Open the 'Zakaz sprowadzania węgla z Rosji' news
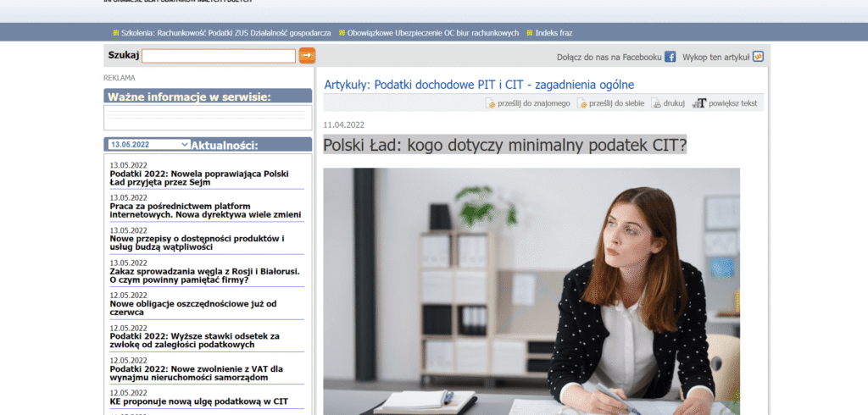868x415 pixels. pos(204,276)
